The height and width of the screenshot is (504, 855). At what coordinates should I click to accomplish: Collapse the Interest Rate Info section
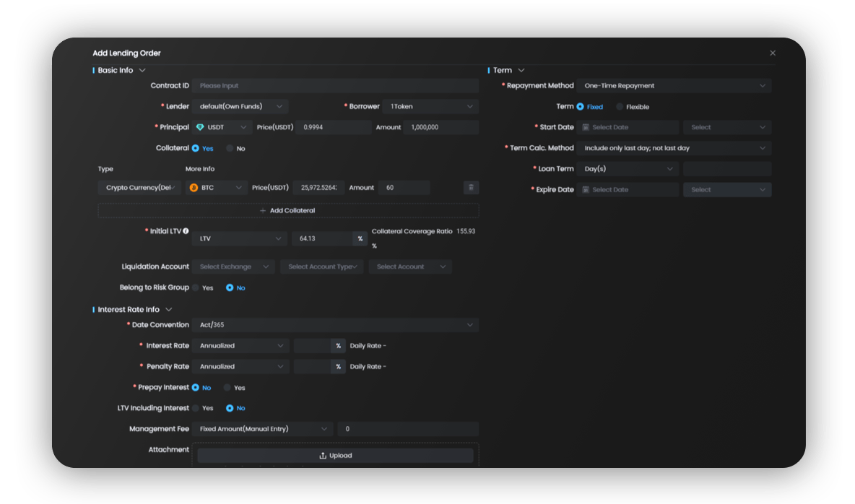tap(169, 310)
